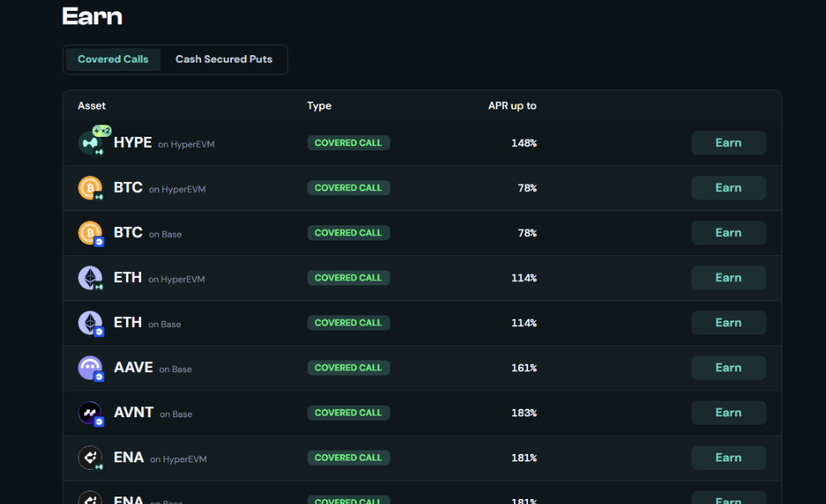
Task: Click the HYPE token icon
Action: 90,143
